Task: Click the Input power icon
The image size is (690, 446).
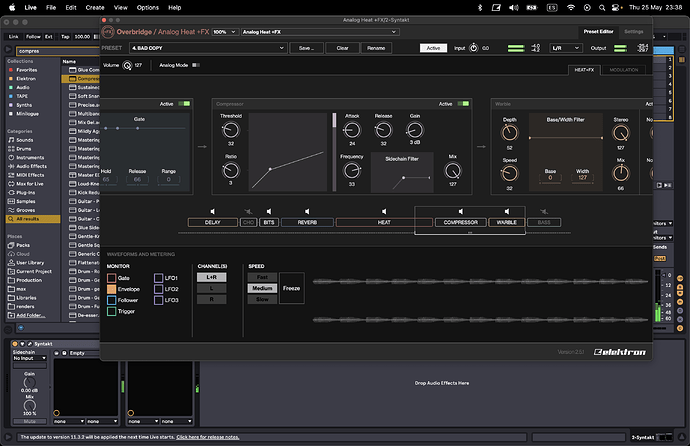Action: coord(474,47)
